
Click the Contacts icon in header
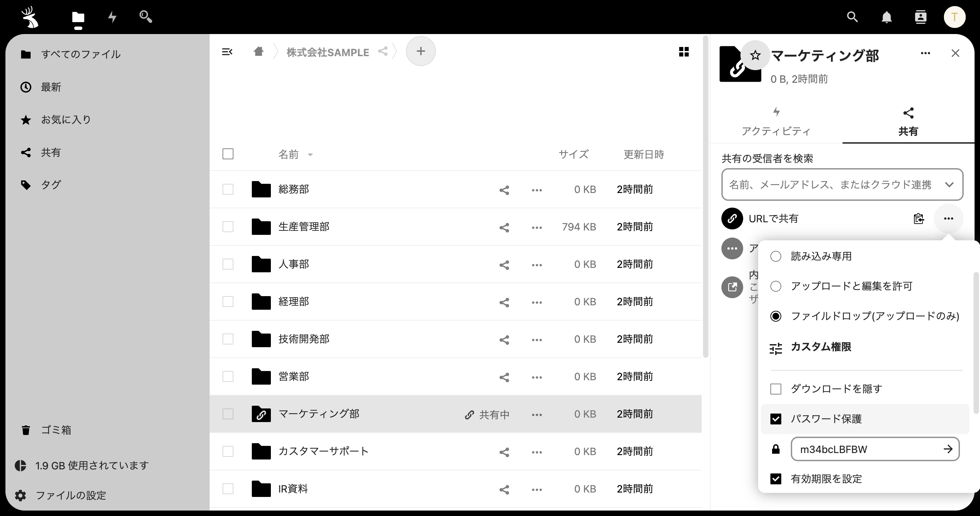point(920,17)
